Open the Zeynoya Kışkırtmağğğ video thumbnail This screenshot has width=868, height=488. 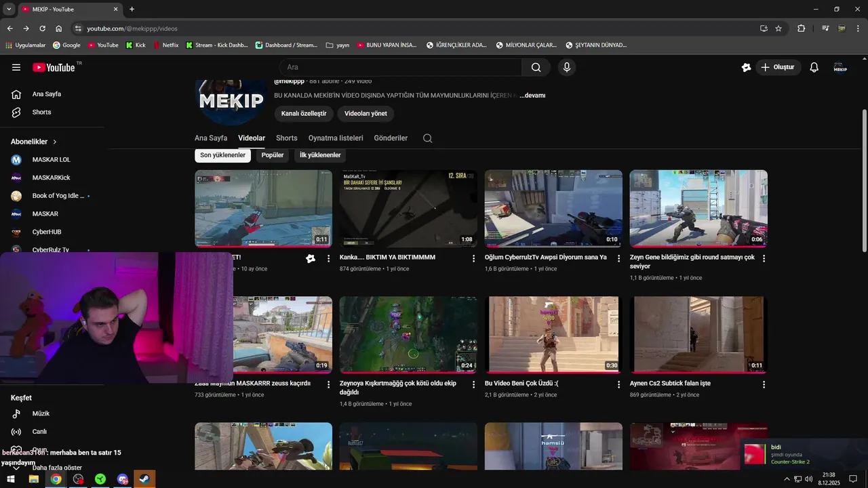408,335
